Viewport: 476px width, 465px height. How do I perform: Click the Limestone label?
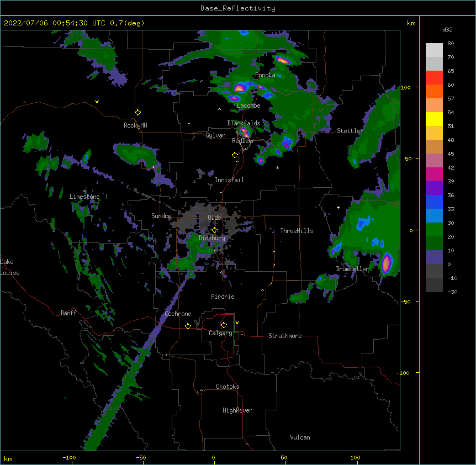click(x=84, y=197)
